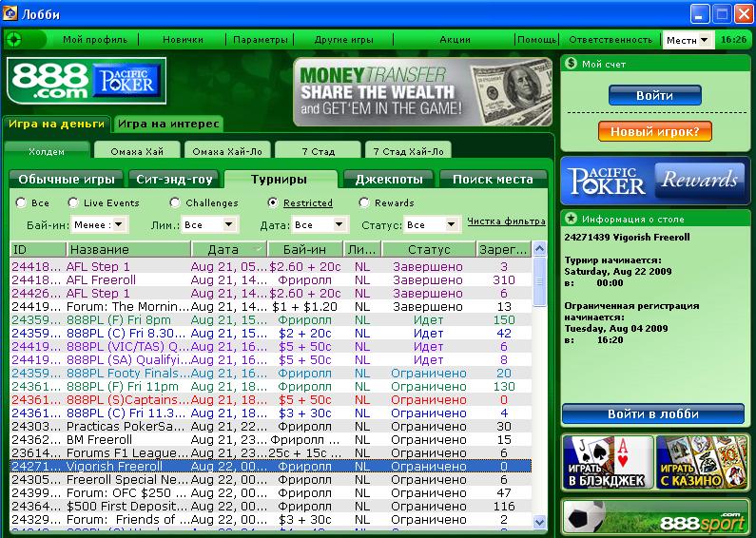Click the star icon beside Информация о столе
This screenshot has height=538, width=756.
571,219
